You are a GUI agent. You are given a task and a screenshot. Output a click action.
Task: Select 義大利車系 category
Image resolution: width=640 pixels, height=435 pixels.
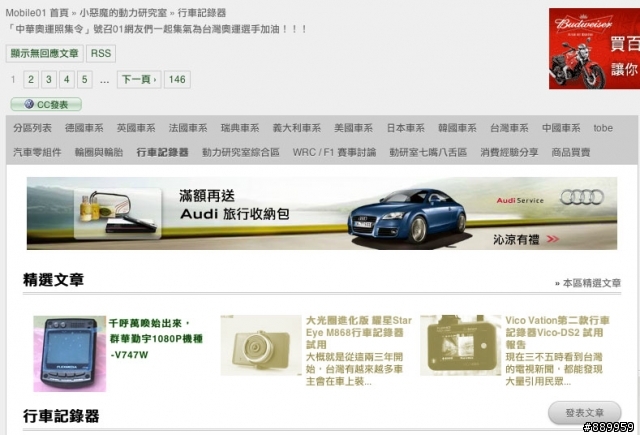297,128
